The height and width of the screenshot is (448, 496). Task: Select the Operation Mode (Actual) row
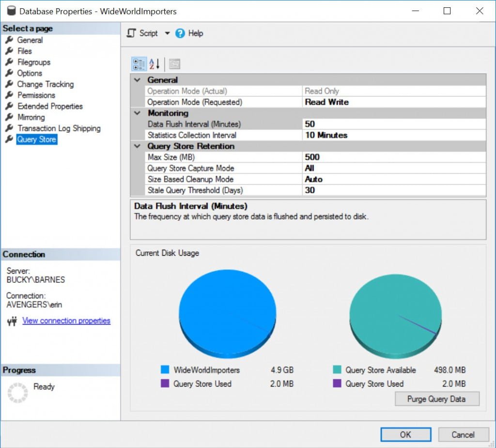coord(315,91)
